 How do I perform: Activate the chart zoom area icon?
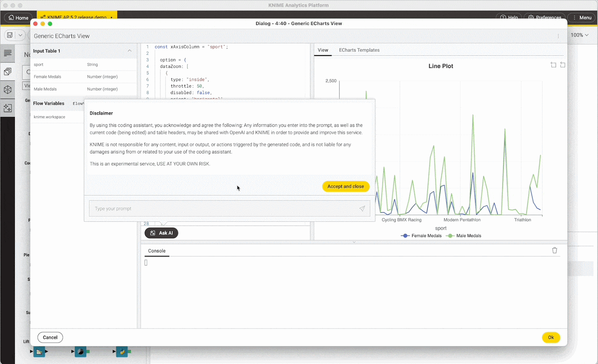(x=553, y=65)
